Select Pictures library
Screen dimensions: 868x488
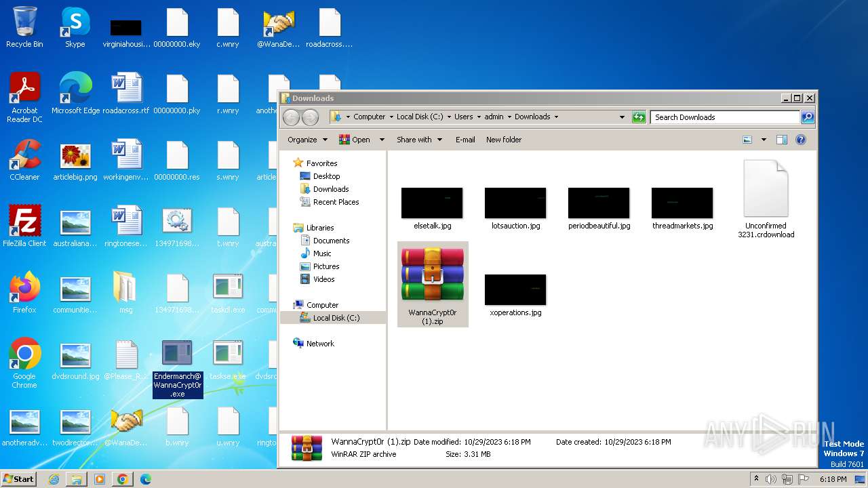(x=326, y=266)
